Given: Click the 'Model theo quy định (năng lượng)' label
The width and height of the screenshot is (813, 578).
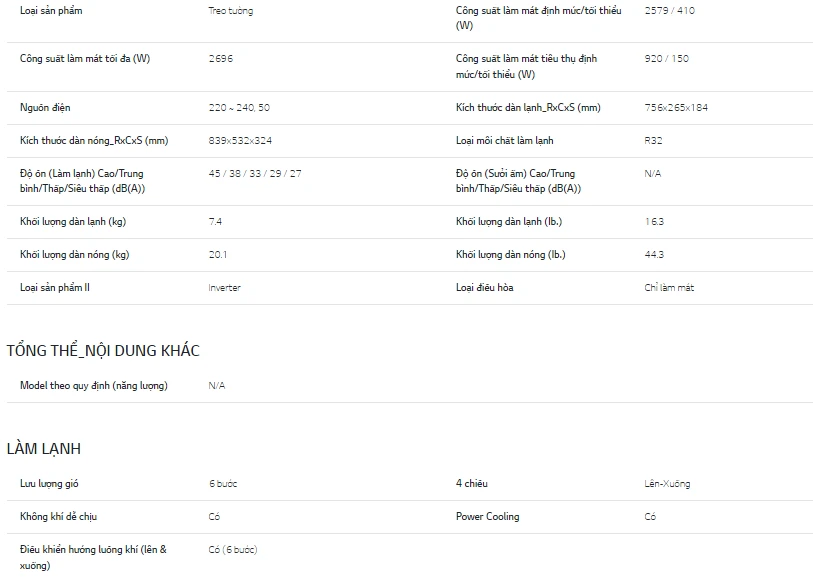Looking at the screenshot, I should (94, 386).
